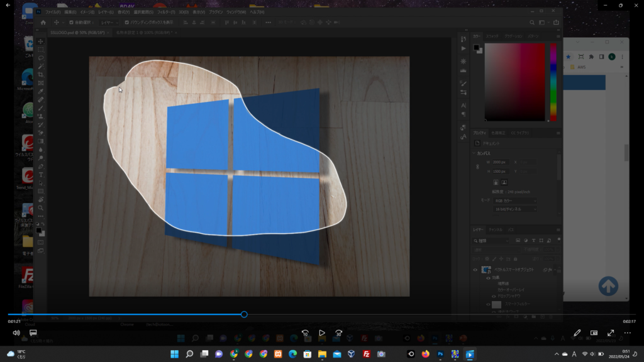Open the 16 bit/チャンネル dropdown

click(x=515, y=209)
